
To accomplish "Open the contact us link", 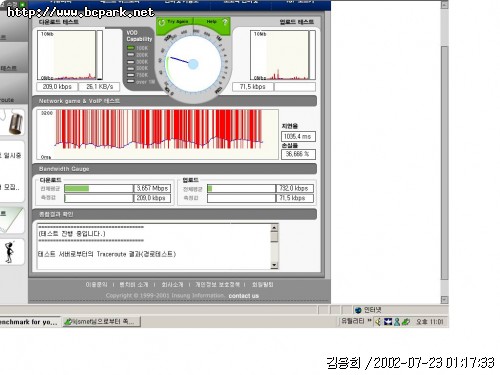I will pos(244,296).
